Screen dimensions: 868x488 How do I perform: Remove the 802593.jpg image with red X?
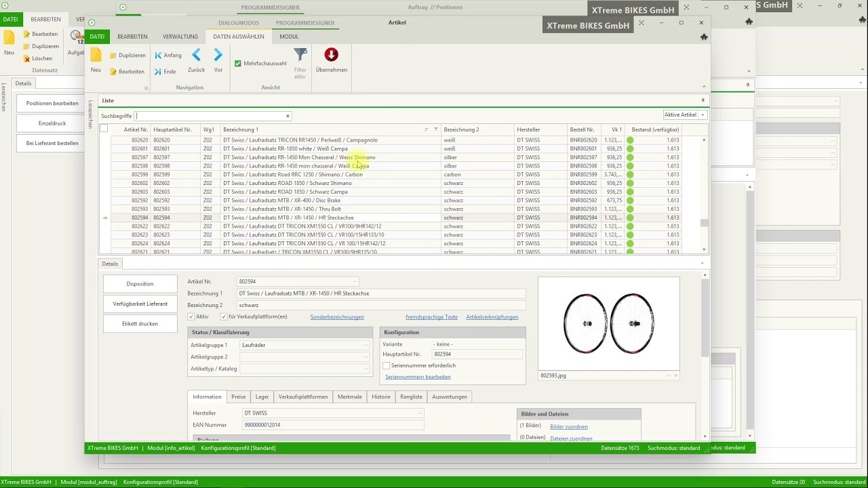point(675,375)
